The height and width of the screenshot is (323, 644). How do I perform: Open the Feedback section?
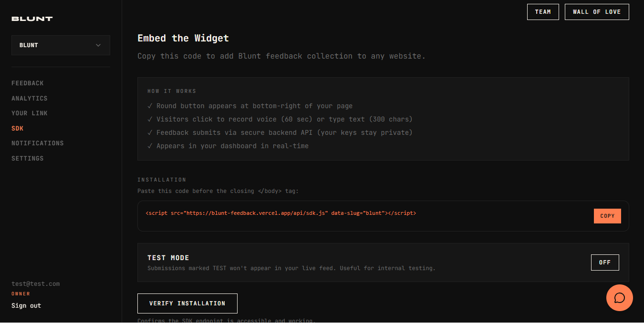point(28,83)
